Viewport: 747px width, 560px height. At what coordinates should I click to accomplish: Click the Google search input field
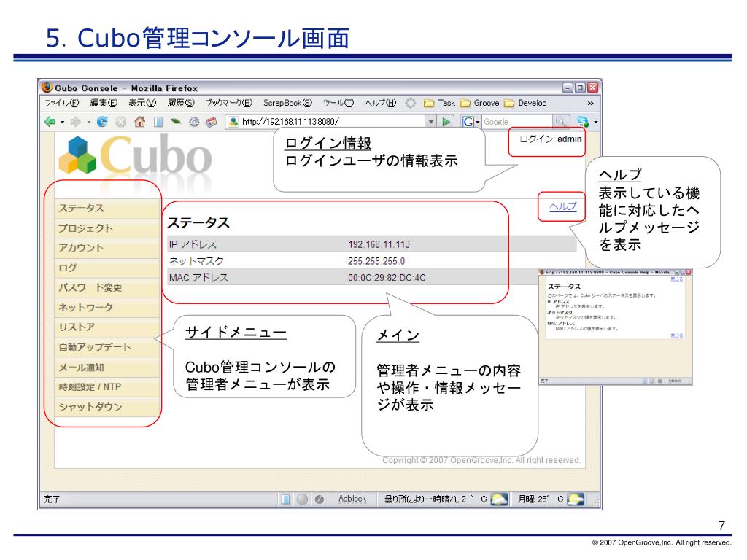[x=517, y=122]
